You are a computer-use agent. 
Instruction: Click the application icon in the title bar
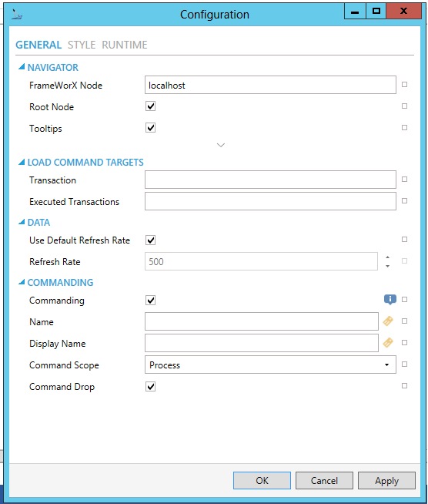click(16, 15)
